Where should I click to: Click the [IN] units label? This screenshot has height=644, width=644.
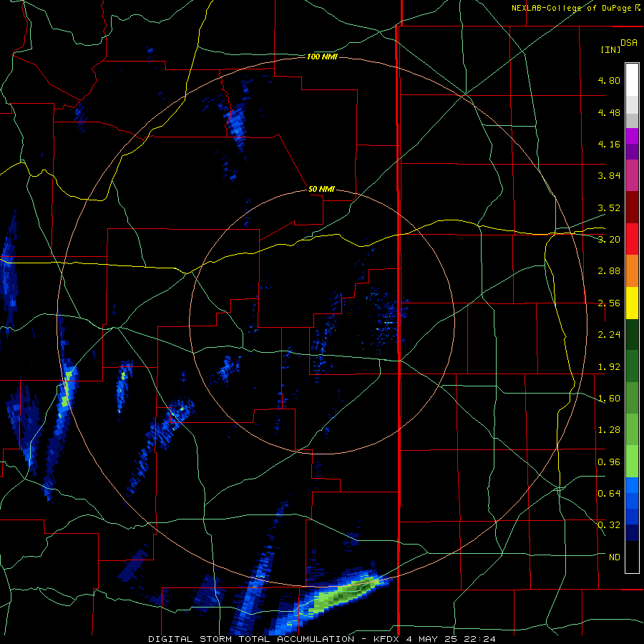tap(610, 49)
